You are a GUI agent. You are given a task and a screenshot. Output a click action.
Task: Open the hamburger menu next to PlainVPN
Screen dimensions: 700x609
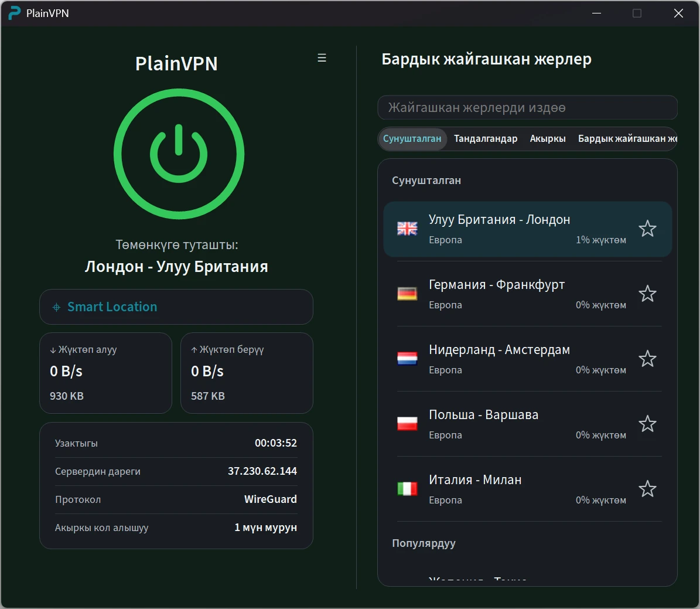click(x=322, y=58)
